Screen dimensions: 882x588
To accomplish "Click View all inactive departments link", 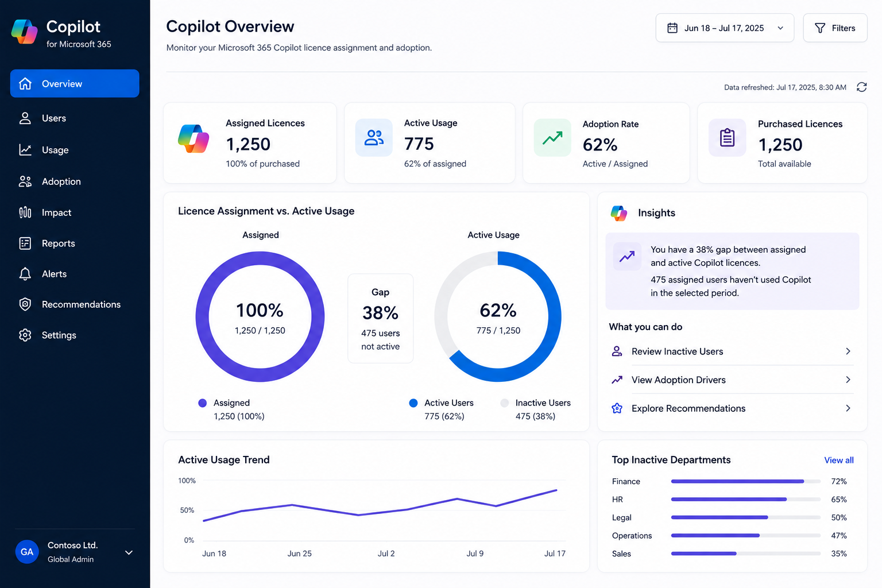I will pos(839,461).
